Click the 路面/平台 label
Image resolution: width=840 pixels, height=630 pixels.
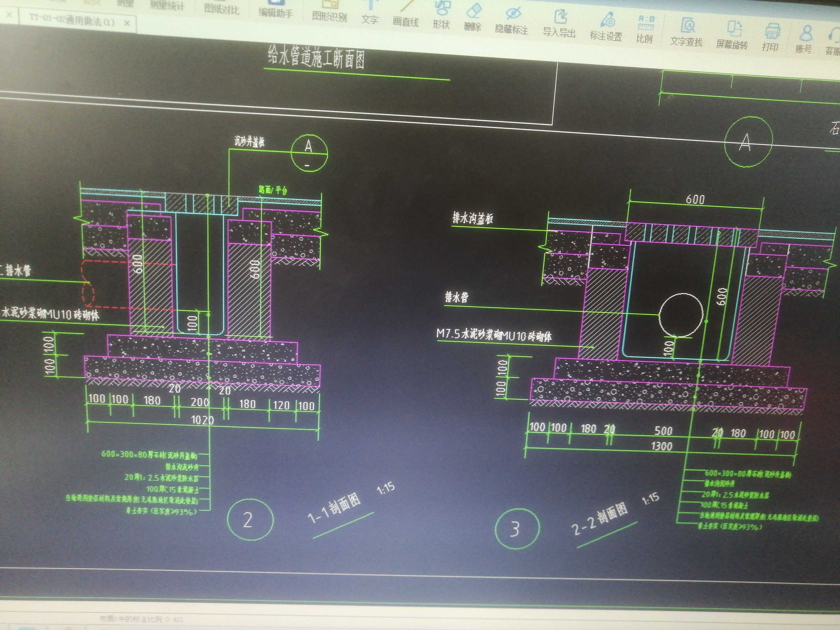point(273,190)
